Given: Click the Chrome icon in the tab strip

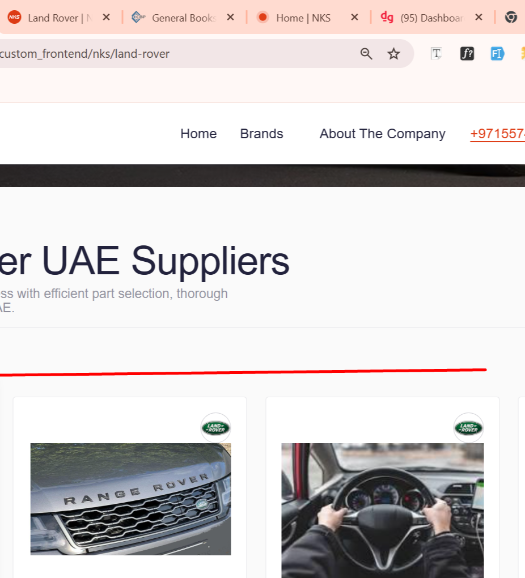Looking at the screenshot, I should [x=511, y=17].
